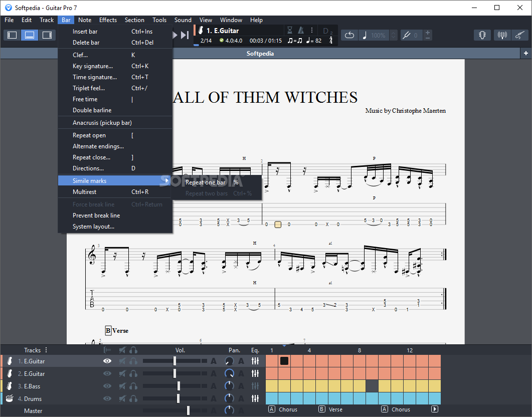Click the relative tempo note icon
The image size is (532, 417).
(x=365, y=35)
